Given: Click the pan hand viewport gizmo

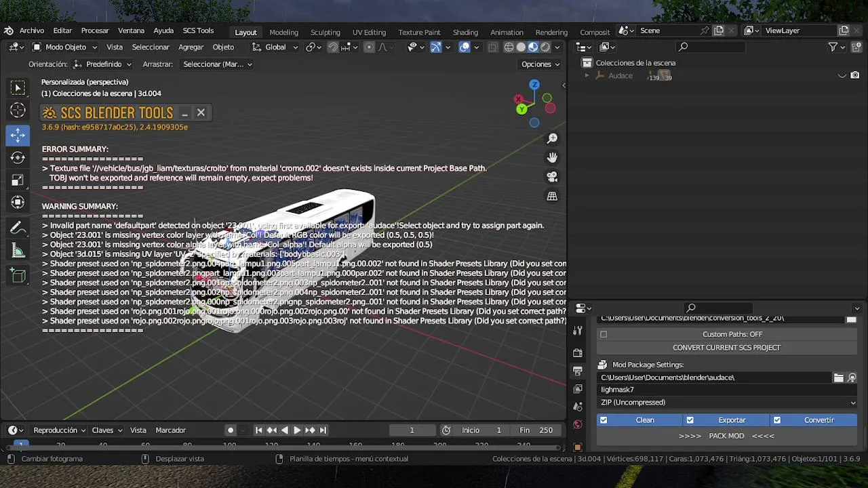Looking at the screenshot, I should [x=552, y=157].
